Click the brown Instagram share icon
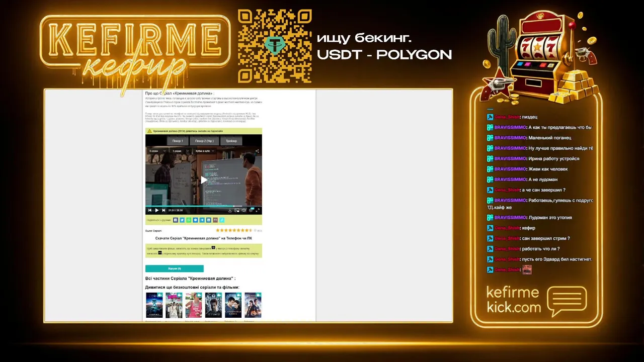The height and width of the screenshot is (362, 644). tap(215, 220)
